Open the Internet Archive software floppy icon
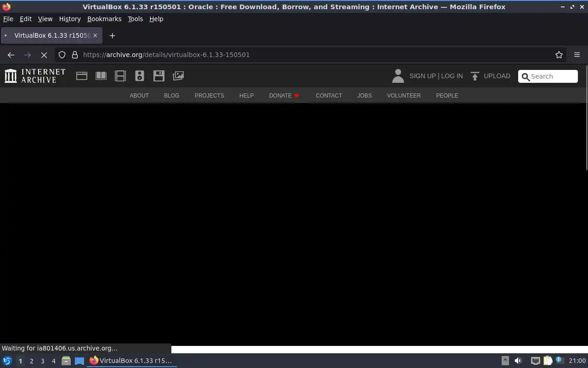The image size is (588, 368). (x=159, y=76)
